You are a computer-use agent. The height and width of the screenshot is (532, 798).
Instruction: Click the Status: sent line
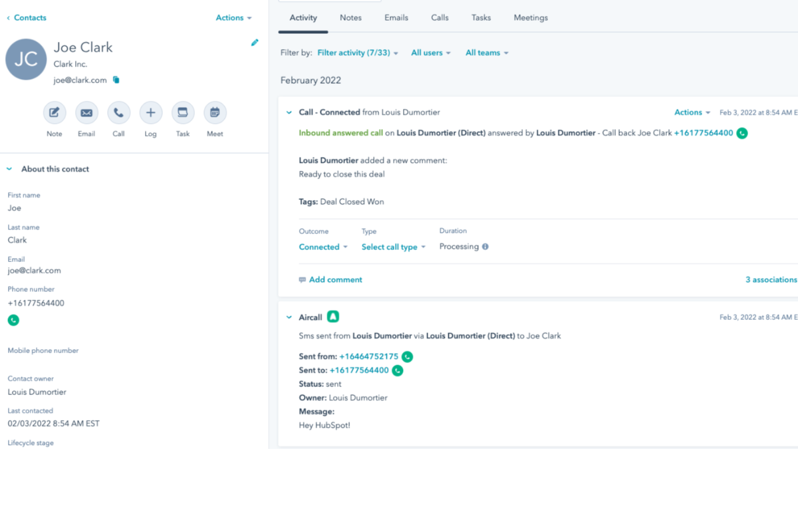point(320,384)
